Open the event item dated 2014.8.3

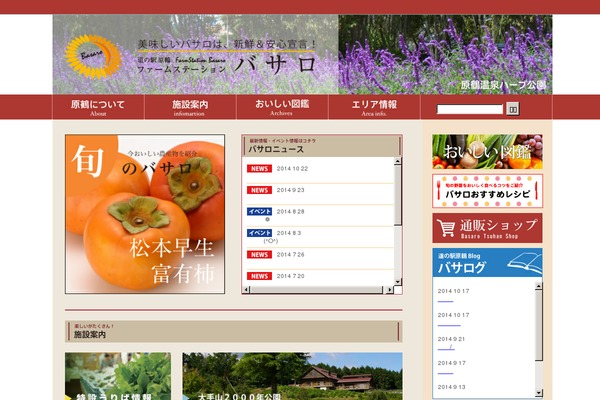(x=289, y=233)
